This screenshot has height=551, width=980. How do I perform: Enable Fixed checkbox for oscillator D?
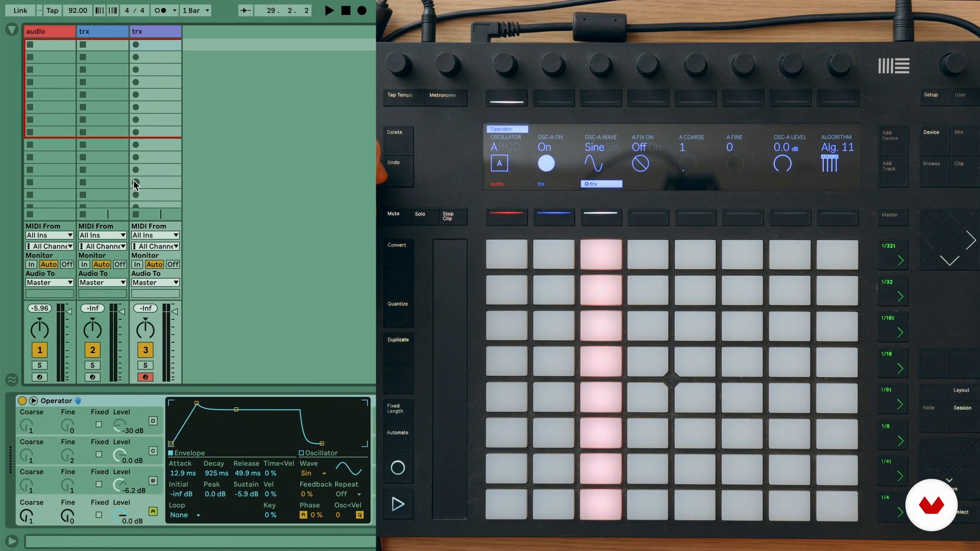point(99,424)
